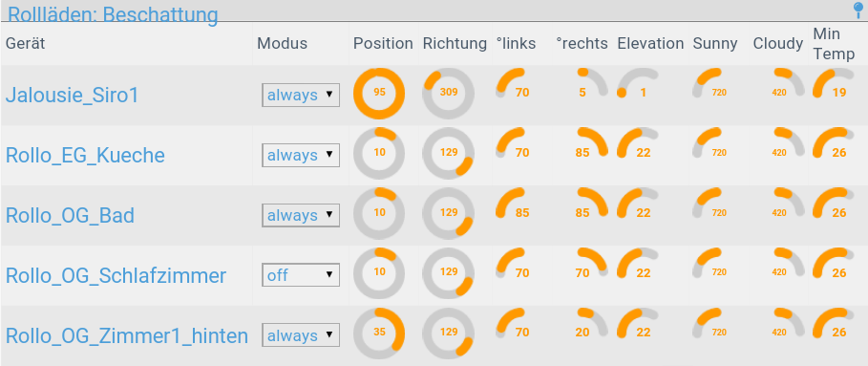868x366 pixels.
Task: Click Jalousie_Siro1 Elevation knob showing 1
Action: pyautogui.click(x=638, y=83)
